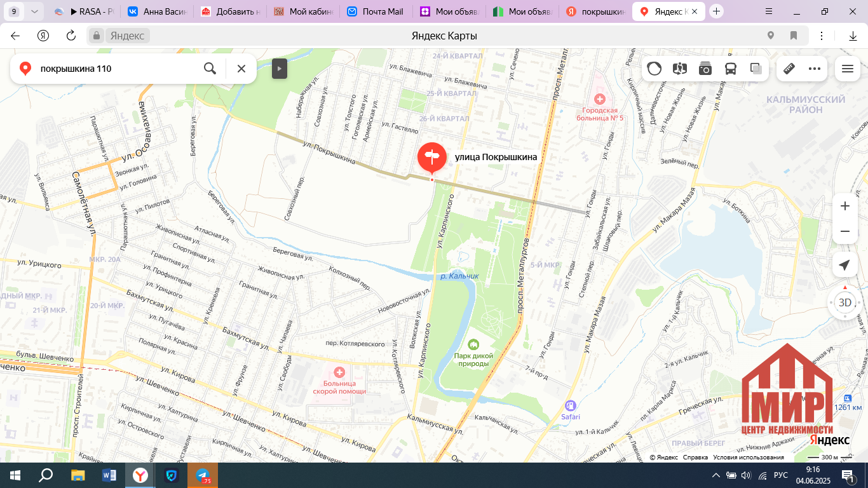Open Telegram from the taskbar

click(203, 475)
